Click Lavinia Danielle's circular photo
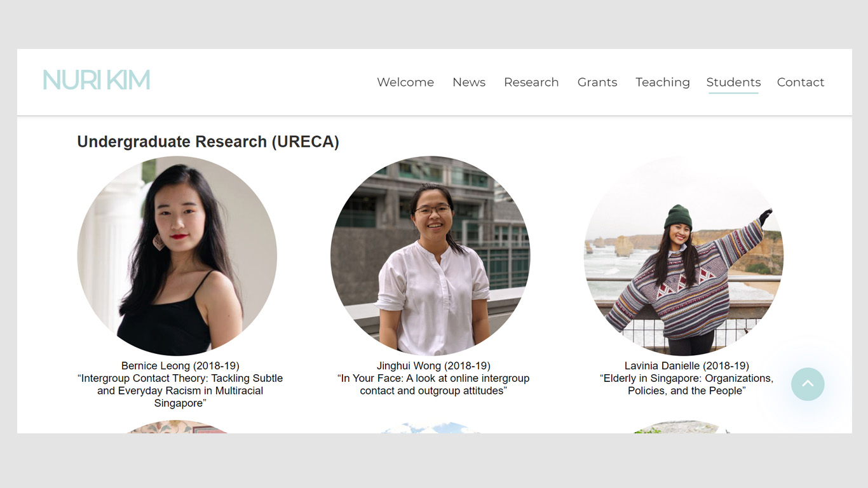 pos(684,256)
